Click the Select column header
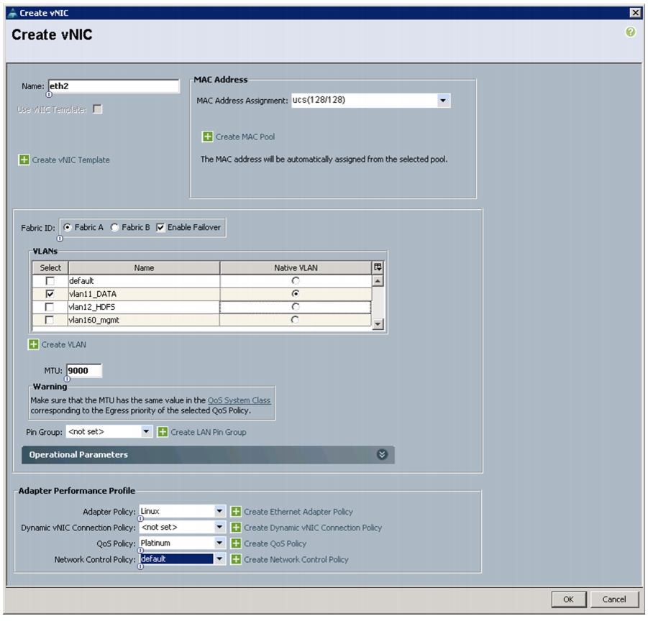This screenshot has height=644, width=648. (50, 267)
